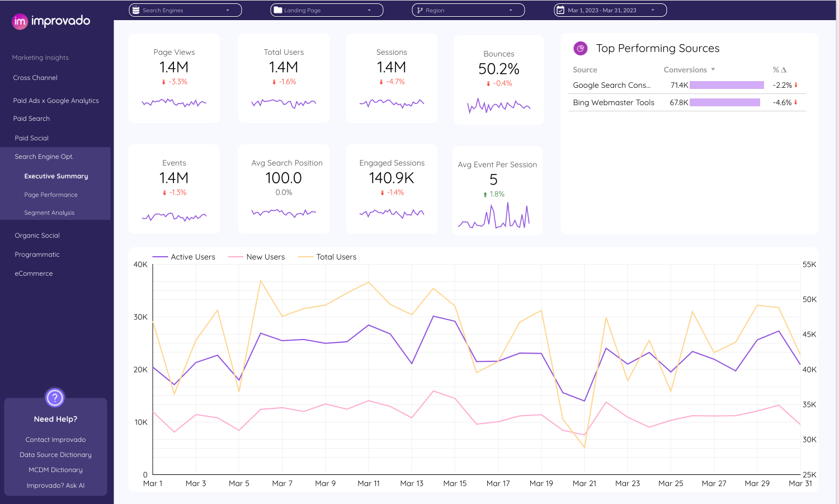This screenshot has width=839, height=504.
Task: Sort table by Conversions column header
Action: (x=685, y=70)
